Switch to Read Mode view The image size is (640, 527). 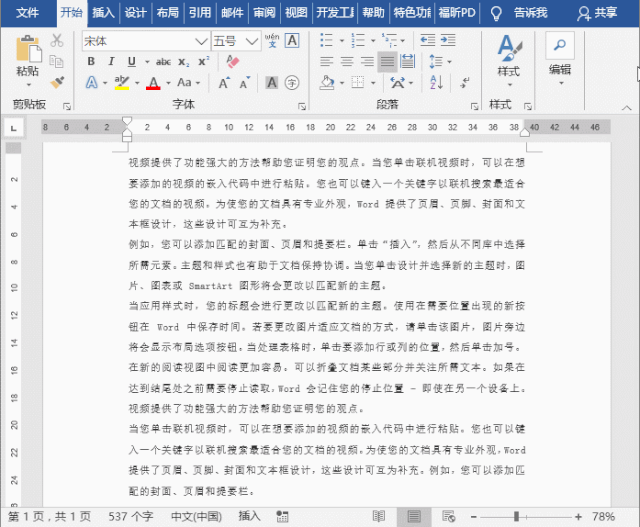coord(379,517)
